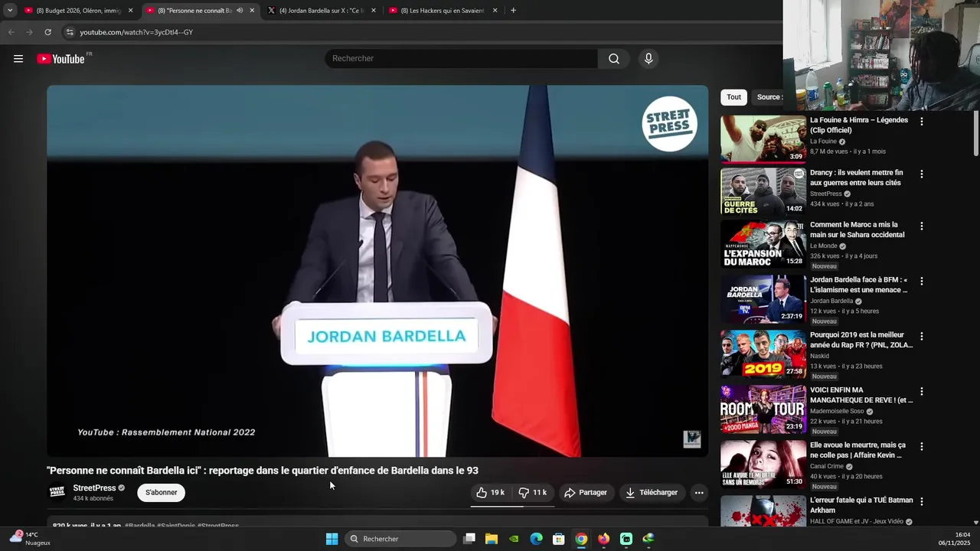Reload the page in Chrome
Screen dimensions: 980x551
coord(47,32)
